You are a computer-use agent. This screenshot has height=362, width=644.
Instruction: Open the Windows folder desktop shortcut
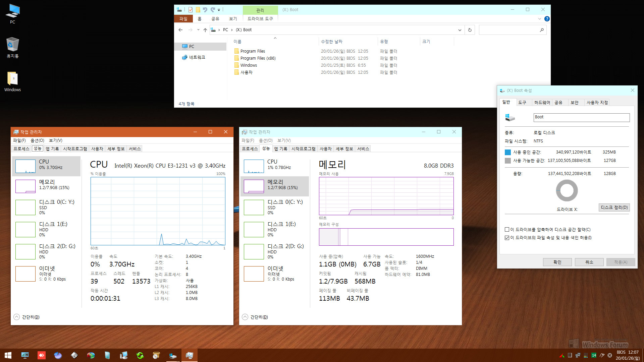(12, 82)
